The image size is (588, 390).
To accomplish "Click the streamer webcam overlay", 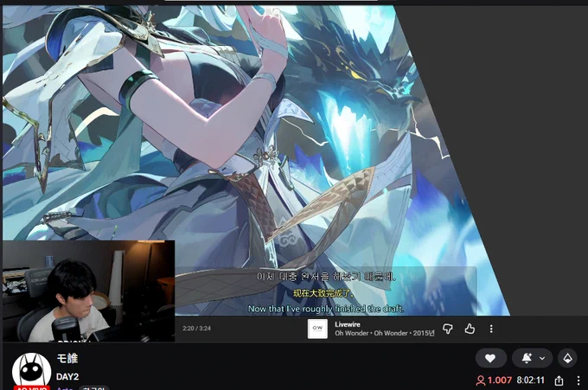I will tap(89, 291).
